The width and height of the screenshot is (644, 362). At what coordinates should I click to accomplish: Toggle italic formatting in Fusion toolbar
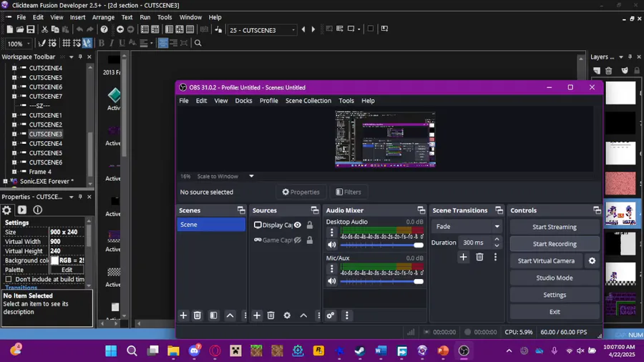(x=112, y=43)
